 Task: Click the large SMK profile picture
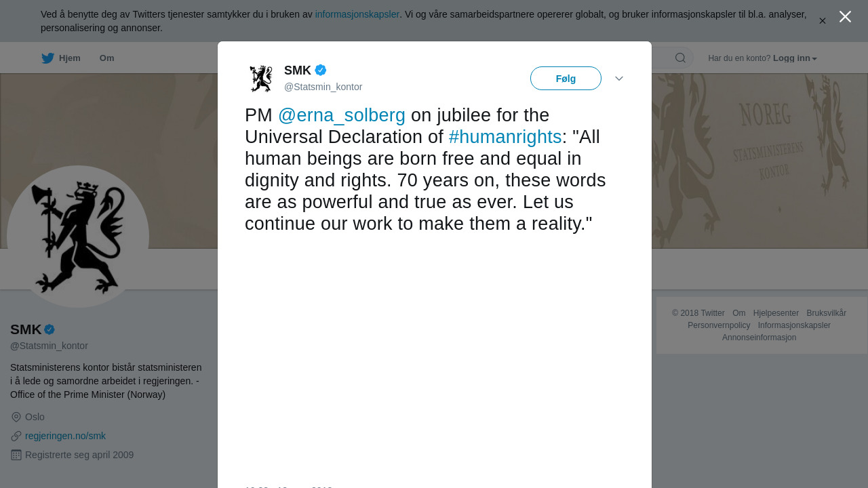point(78,237)
